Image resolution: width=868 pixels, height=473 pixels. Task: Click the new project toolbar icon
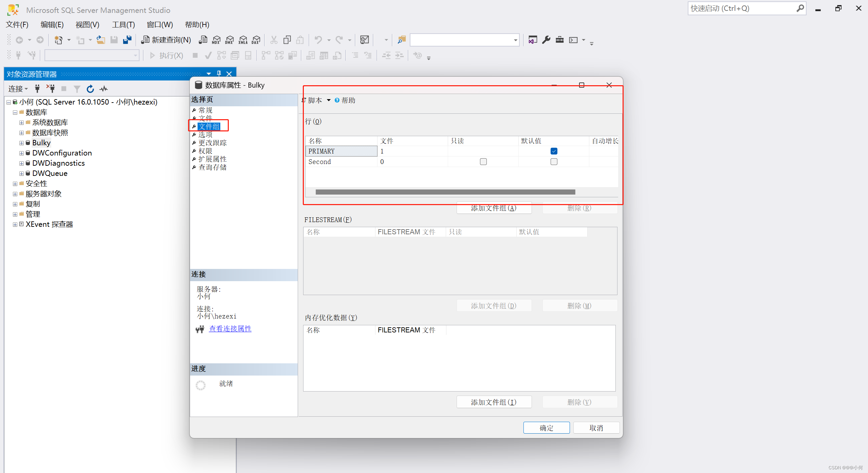point(58,40)
